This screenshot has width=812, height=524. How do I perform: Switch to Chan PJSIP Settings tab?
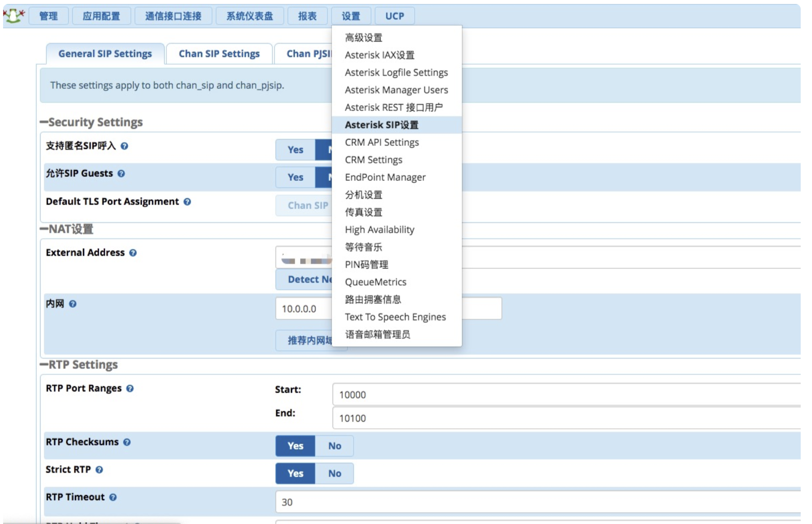pos(303,53)
